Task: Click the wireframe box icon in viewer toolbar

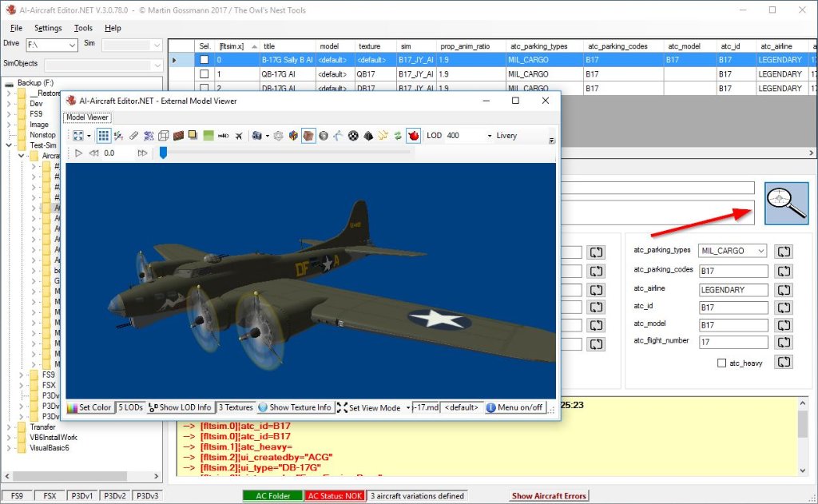Action: [163, 136]
